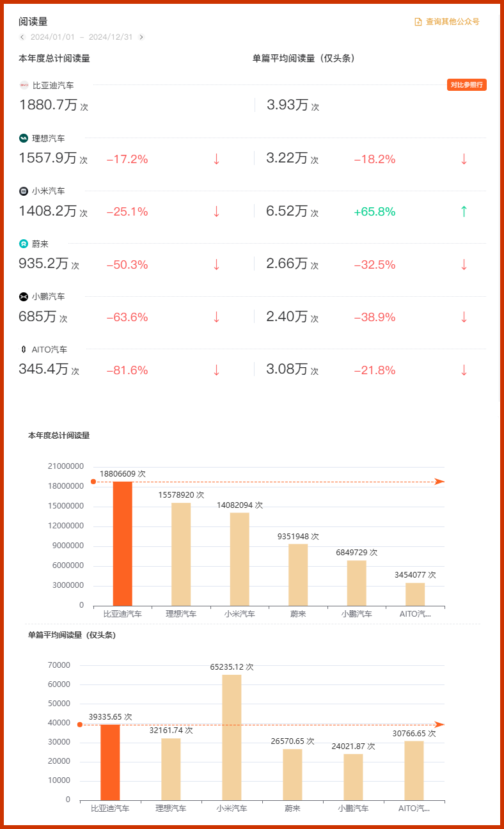Click the 蔚来 bar labeled 26570.65

point(292,775)
